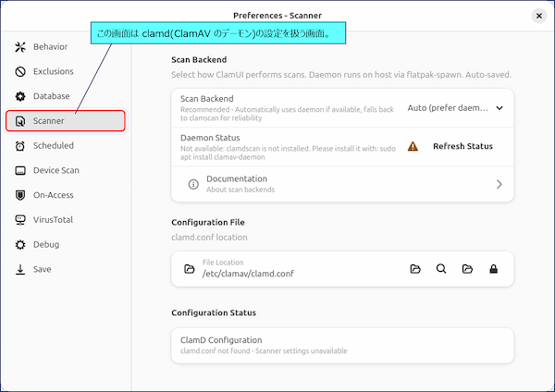Click the 'clamd.conf location' subtitle text
555x392 pixels.
tap(209, 237)
